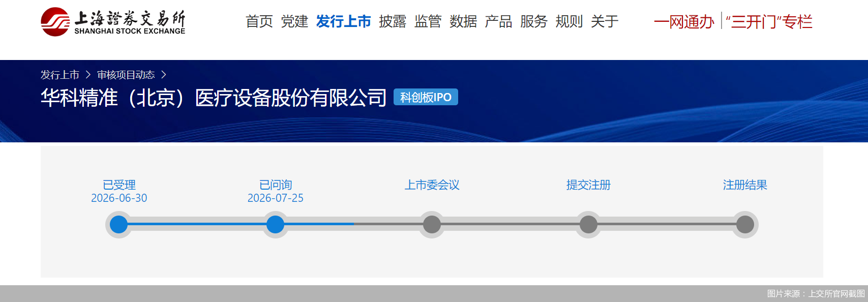Click the 注册结果 stage marker dot
Image resolution: width=868 pixels, height=302 pixels.
coord(745,224)
